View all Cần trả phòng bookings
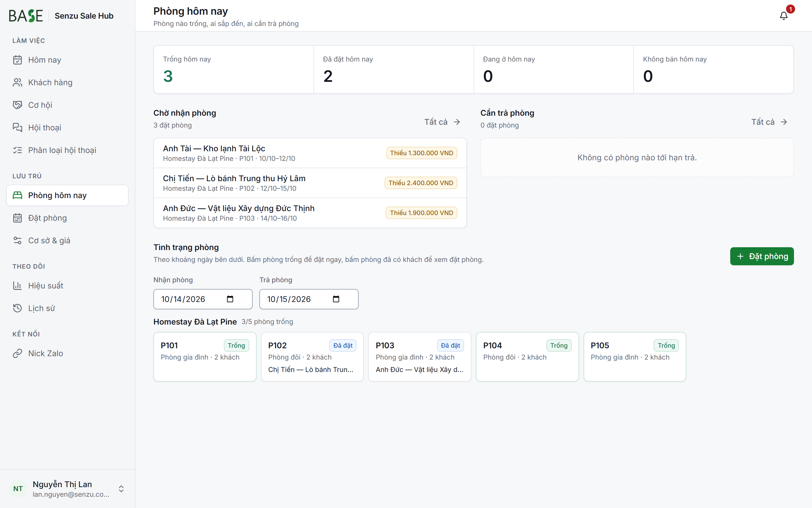This screenshot has height=508, width=812. (769, 122)
